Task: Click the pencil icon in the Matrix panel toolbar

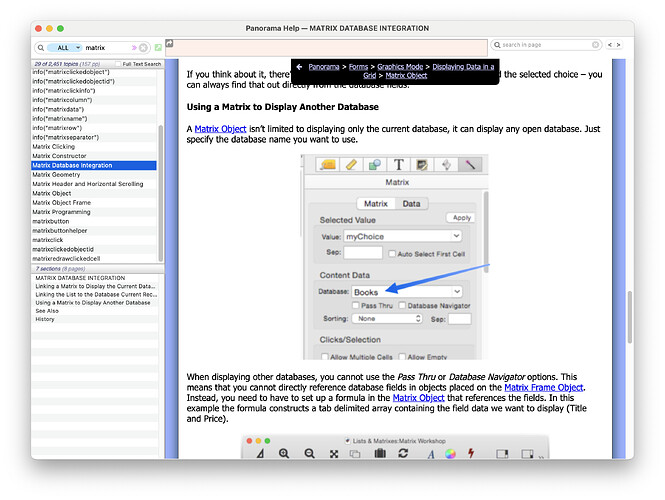Action: tap(352, 165)
